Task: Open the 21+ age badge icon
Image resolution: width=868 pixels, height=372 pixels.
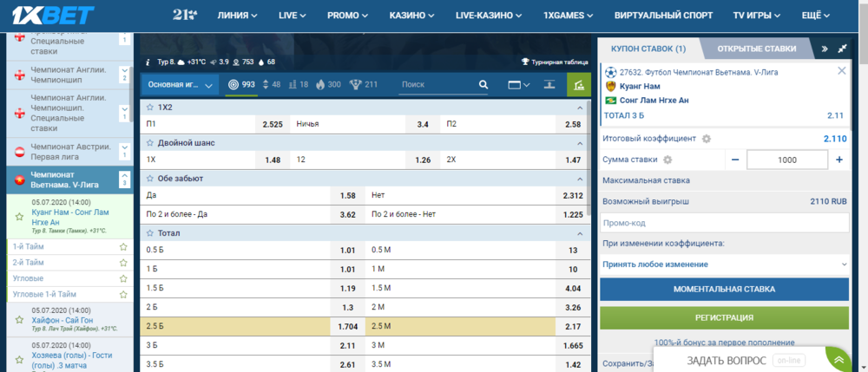Action: point(184,15)
